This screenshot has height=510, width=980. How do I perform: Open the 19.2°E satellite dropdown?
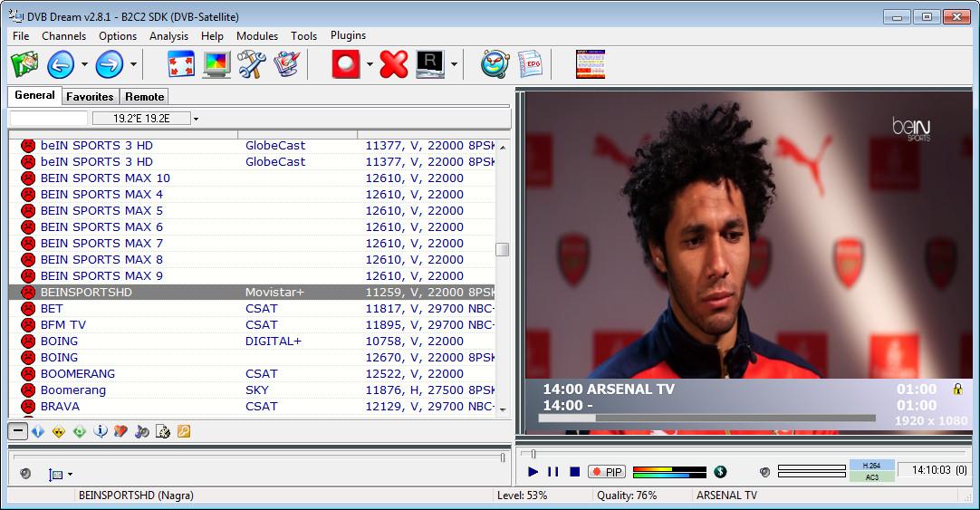pyautogui.click(x=196, y=119)
